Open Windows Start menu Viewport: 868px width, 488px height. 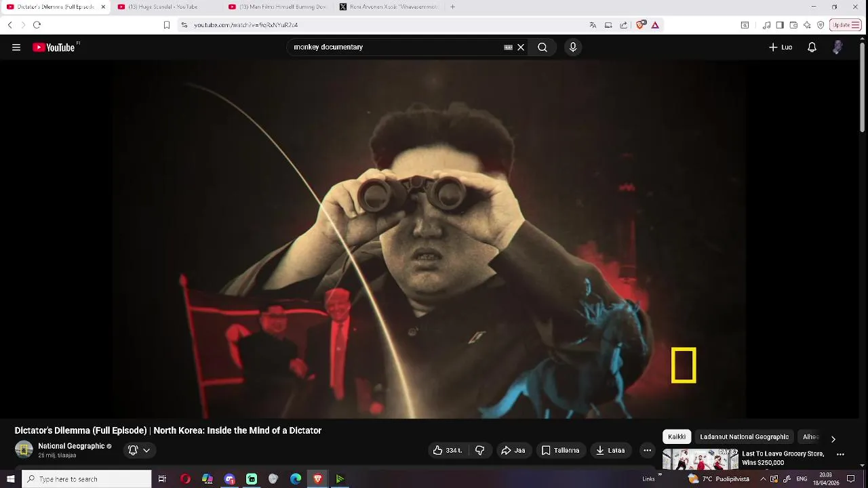[x=10, y=479]
